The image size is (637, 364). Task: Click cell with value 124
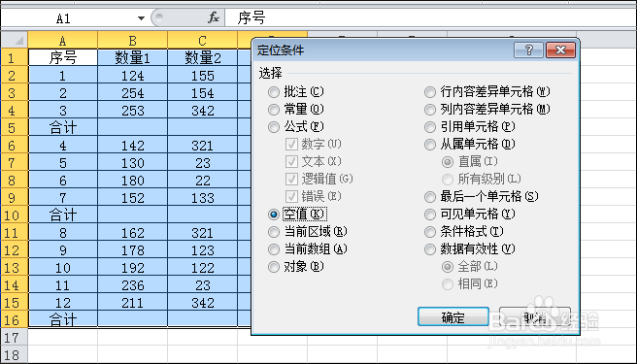point(132,75)
